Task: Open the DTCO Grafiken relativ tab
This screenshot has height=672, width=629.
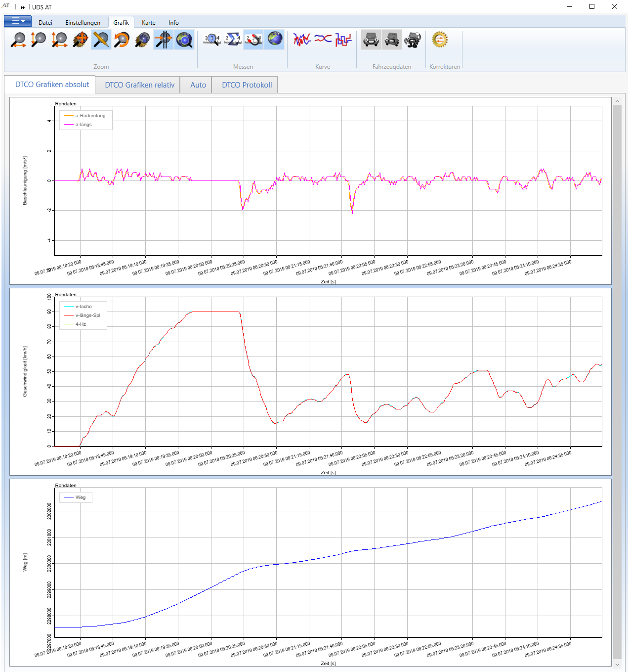Action: (139, 85)
